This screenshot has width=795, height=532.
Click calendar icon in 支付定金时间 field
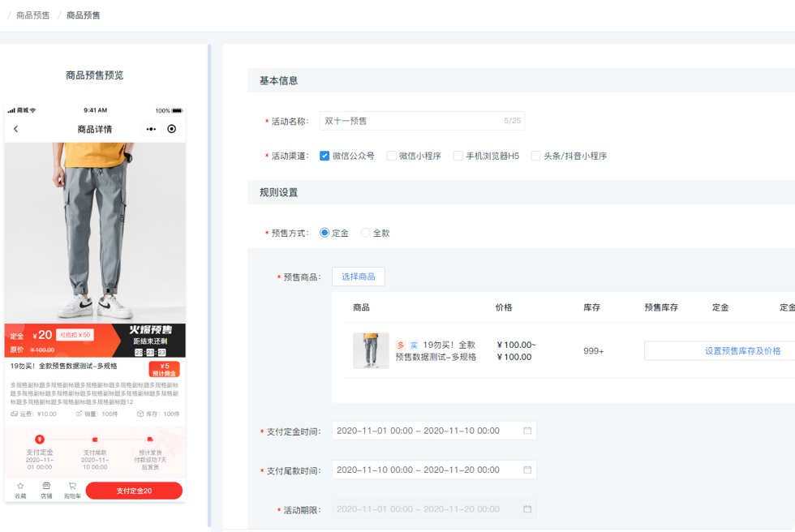coord(527,431)
